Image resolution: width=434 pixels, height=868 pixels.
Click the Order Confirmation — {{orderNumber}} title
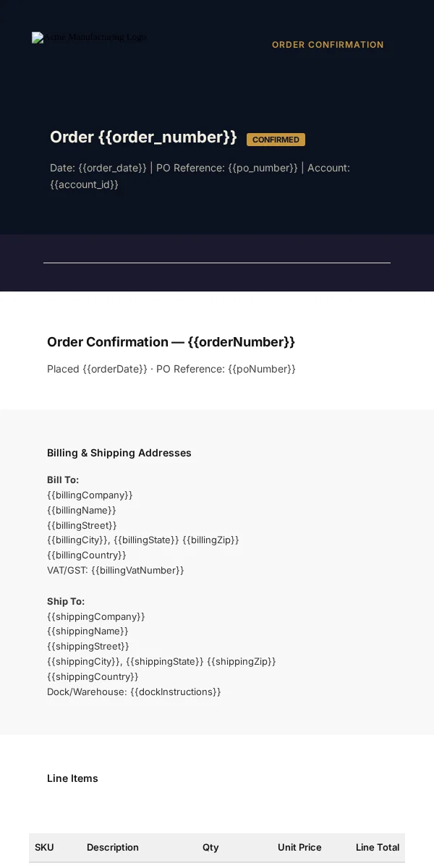coord(171,342)
